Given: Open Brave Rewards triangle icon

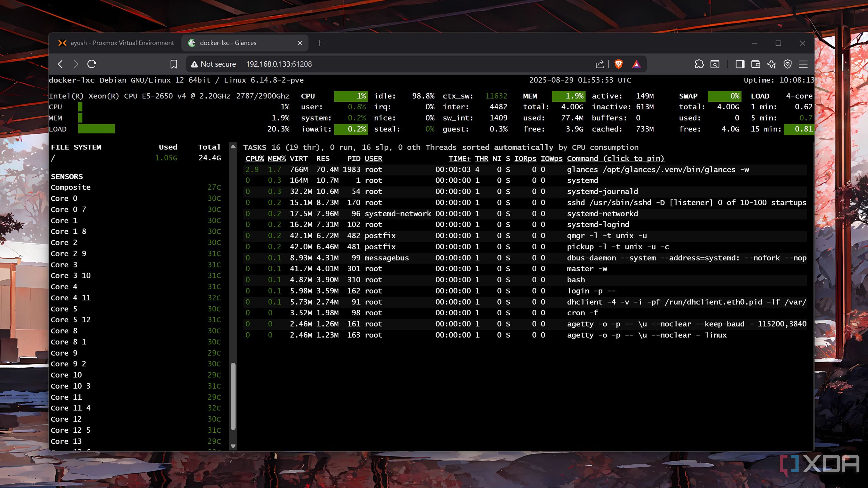Looking at the screenshot, I should (636, 64).
